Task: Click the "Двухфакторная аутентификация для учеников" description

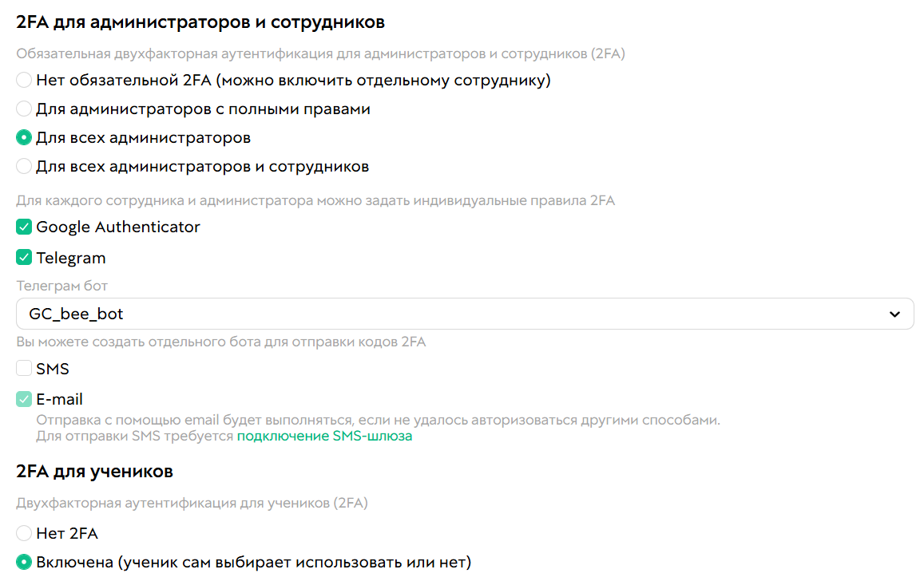Action: [192, 503]
